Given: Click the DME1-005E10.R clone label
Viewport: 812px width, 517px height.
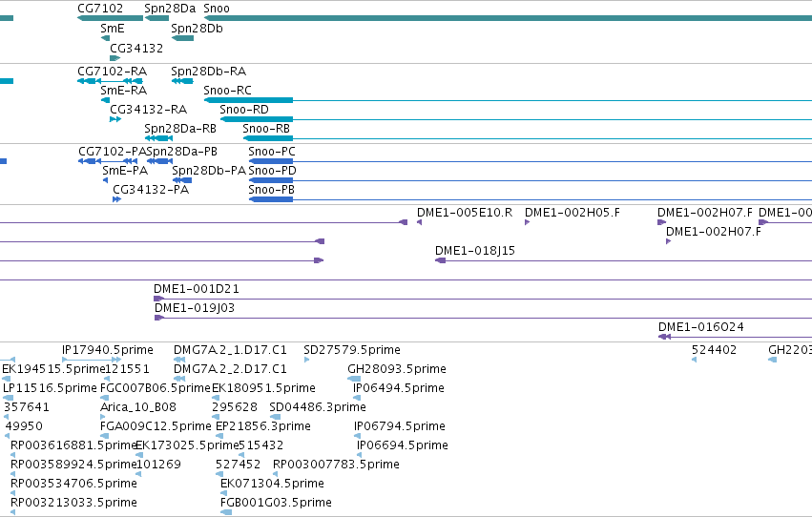Looking at the screenshot, I should tap(465, 213).
